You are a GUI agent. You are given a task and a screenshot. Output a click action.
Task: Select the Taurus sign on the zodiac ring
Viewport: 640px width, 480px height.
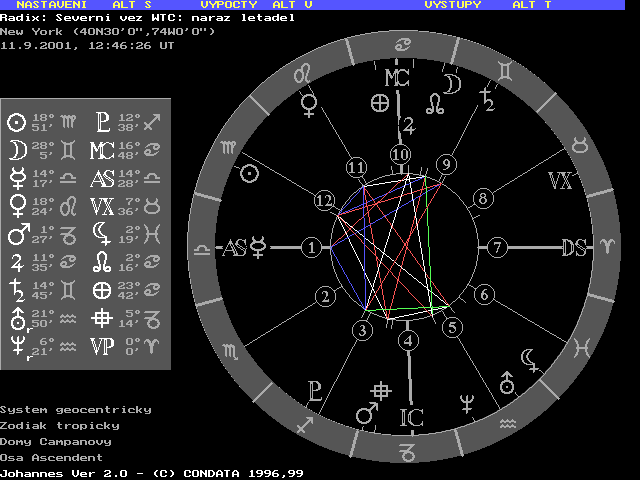[x=579, y=146]
